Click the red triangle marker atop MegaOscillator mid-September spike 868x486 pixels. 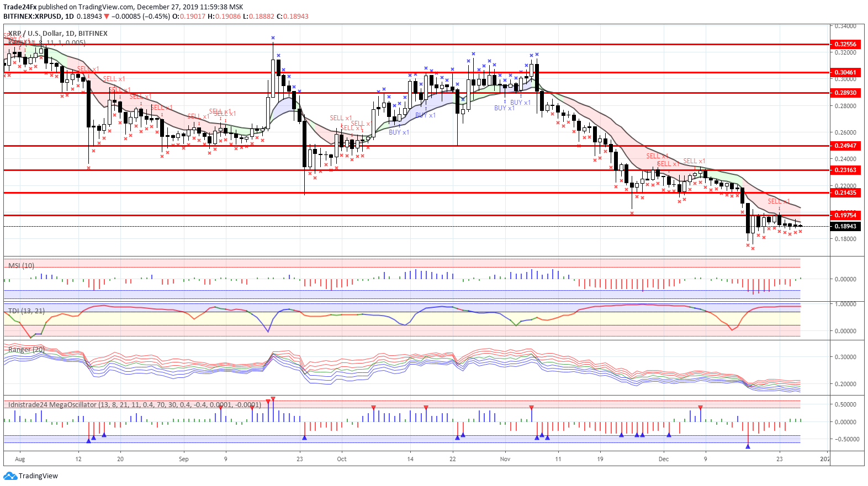273,399
